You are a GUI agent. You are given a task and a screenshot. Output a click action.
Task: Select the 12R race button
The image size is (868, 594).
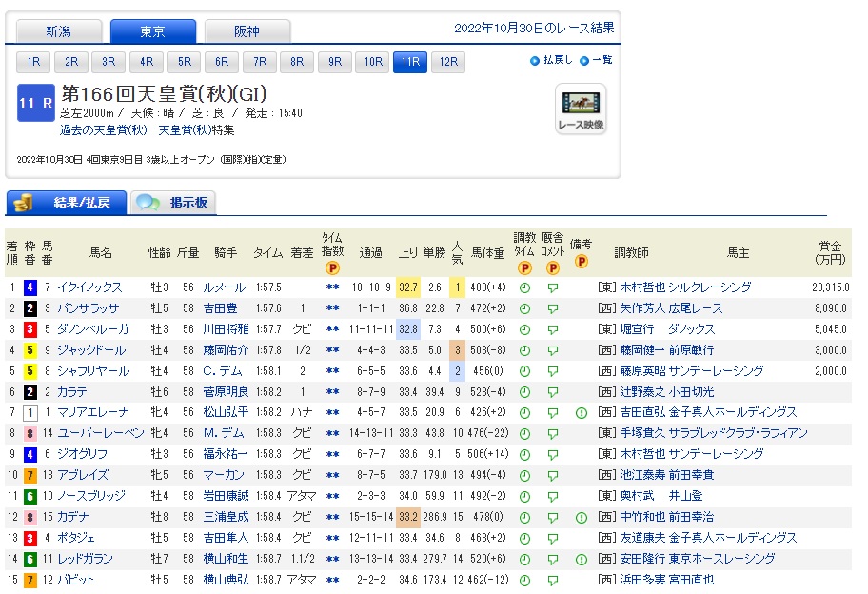tap(447, 62)
